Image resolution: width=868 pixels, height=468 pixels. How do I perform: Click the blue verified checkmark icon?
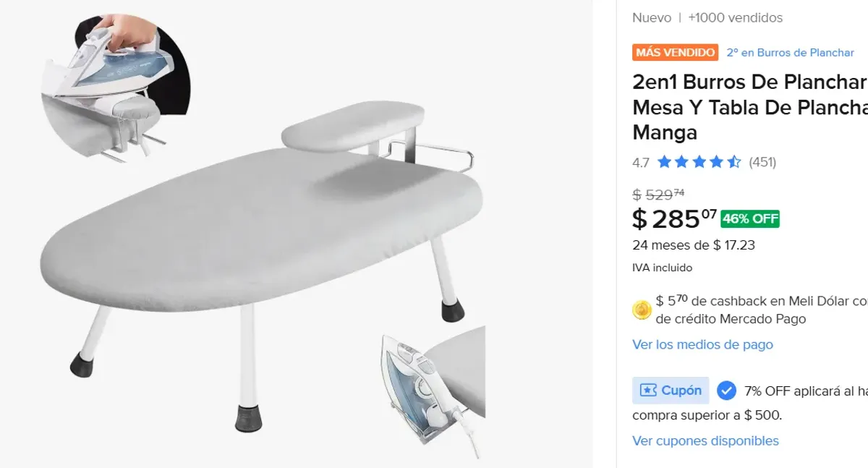click(x=727, y=391)
